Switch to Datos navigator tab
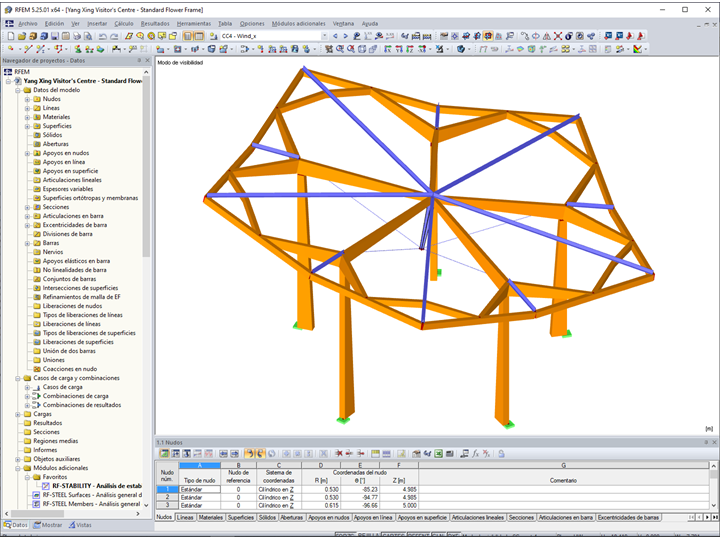720x540 pixels. tap(16, 525)
